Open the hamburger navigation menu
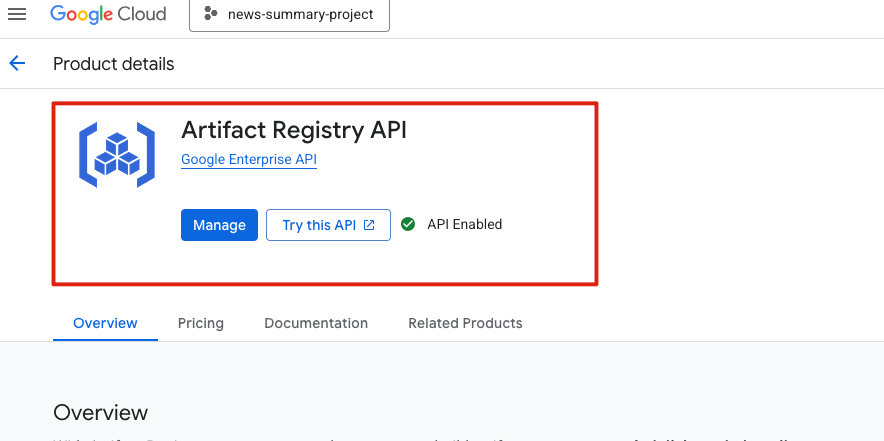Image resolution: width=884 pixels, height=441 pixels. [x=17, y=14]
